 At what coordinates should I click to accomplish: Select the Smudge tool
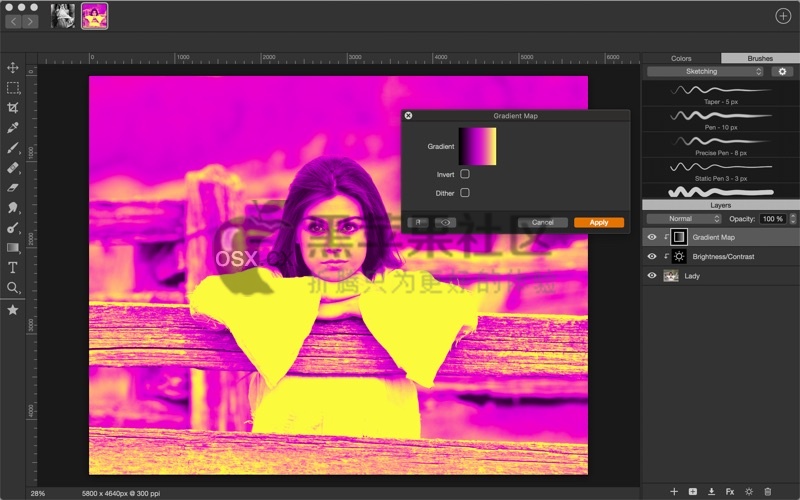tap(13, 208)
